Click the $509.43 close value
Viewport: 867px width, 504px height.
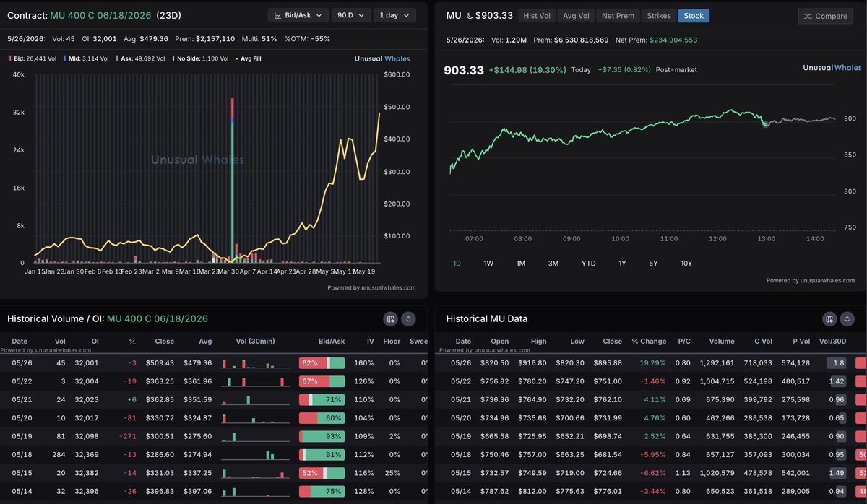[x=160, y=363]
